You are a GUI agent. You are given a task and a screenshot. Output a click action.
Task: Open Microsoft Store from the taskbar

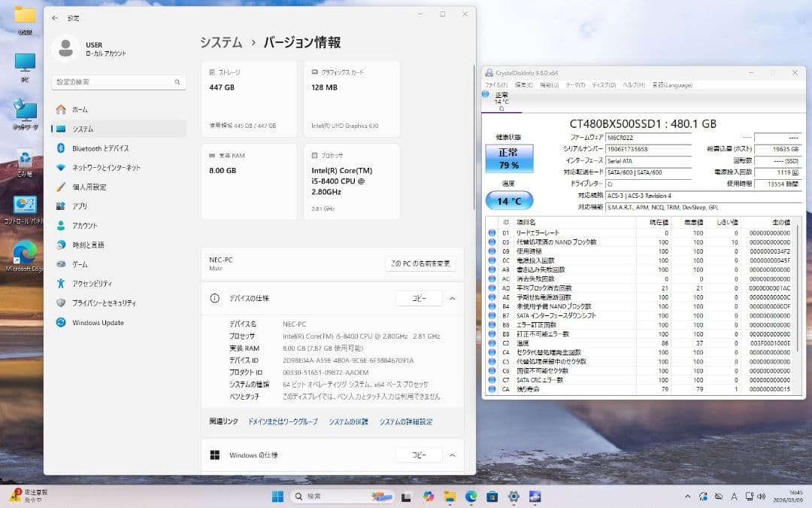pyautogui.click(x=492, y=496)
